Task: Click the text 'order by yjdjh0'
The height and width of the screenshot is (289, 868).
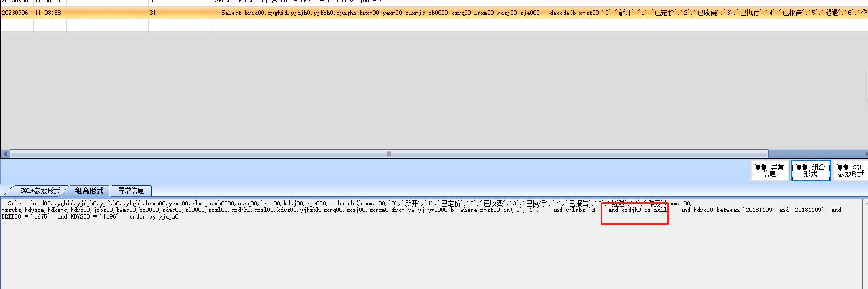Action: click(x=154, y=217)
